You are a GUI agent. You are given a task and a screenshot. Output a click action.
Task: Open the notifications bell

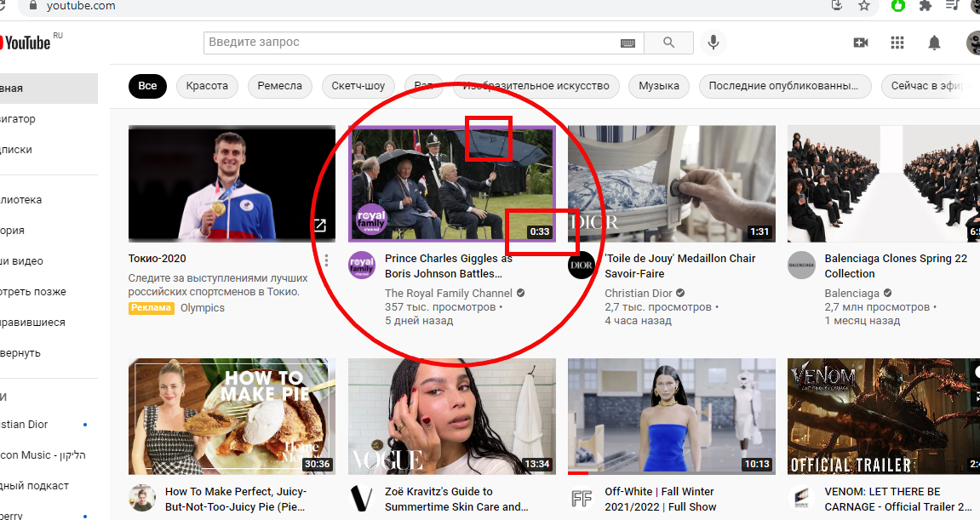tap(934, 43)
